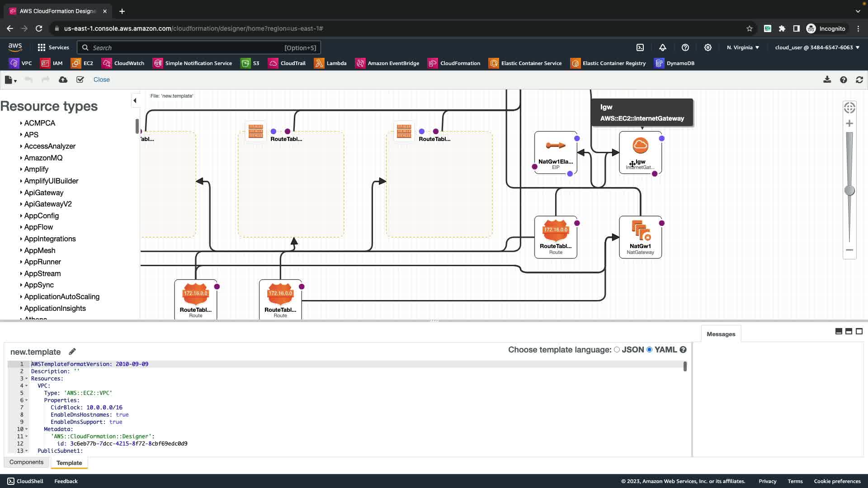Select the YAML template language option
868x488 pixels.
click(x=650, y=350)
